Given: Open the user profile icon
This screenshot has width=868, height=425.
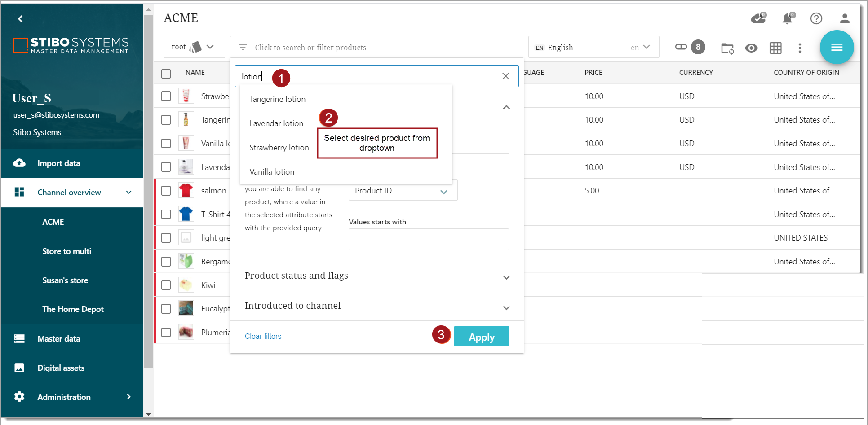Looking at the screenshot, I should tap(845, 18).
